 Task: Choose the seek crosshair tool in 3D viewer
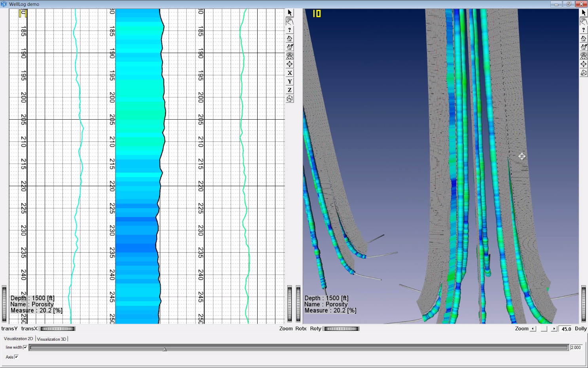[584, 64]
